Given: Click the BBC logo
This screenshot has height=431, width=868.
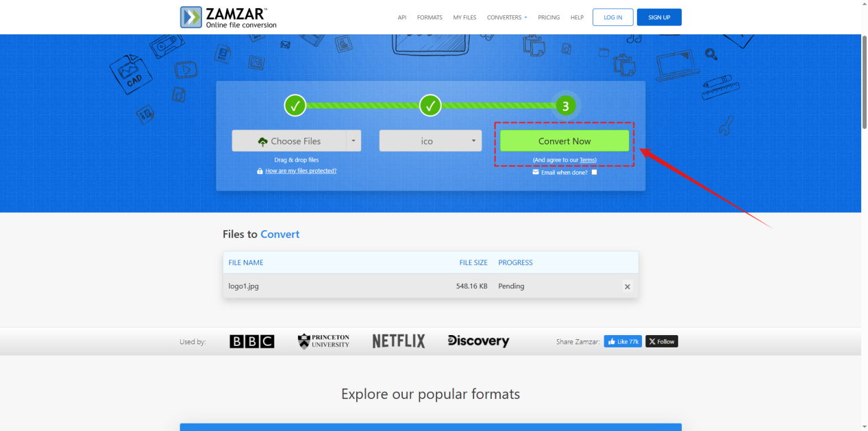Looking at the screenshot, I should tap(251, 341).
